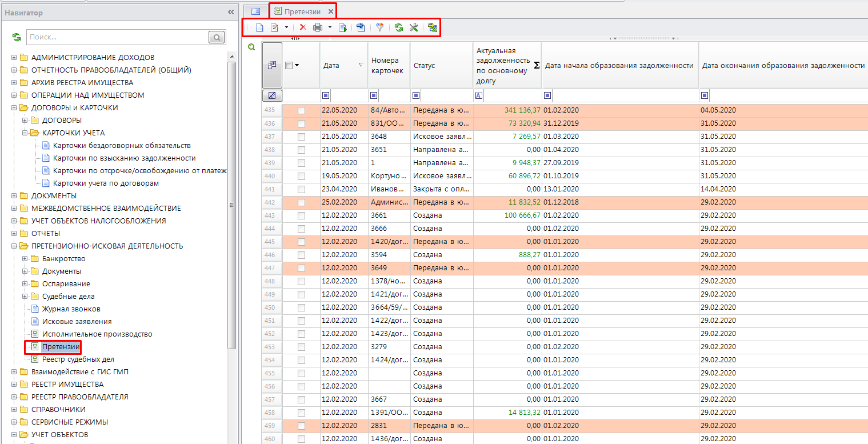Click the navigator search input field
Screen dimensions: 868x444
[x=118, y=37]
